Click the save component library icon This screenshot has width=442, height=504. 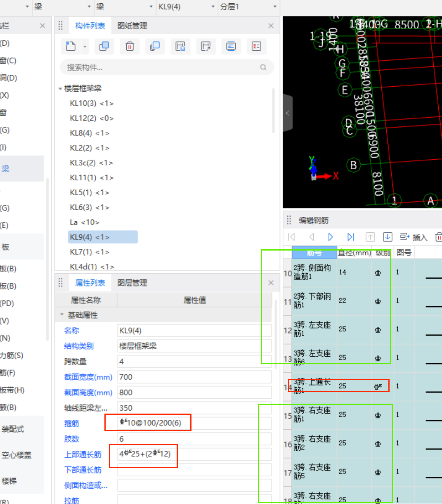tap(180, 46)
